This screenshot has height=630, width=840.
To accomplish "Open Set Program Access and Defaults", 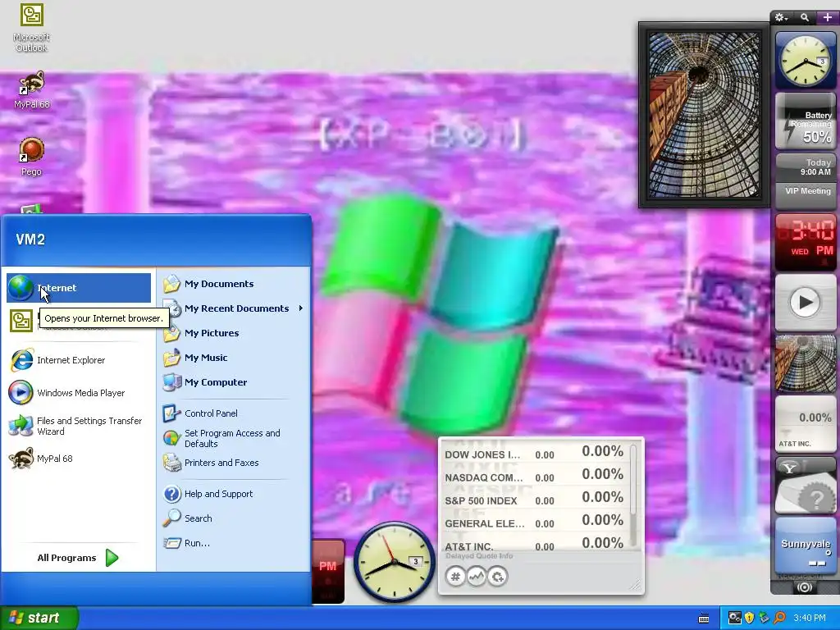I will [233, 438].
